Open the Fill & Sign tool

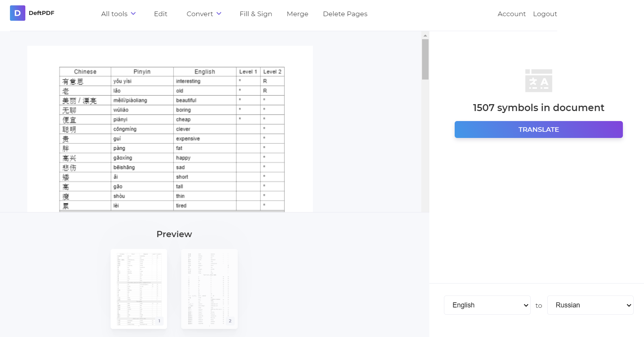pos(256,14)
